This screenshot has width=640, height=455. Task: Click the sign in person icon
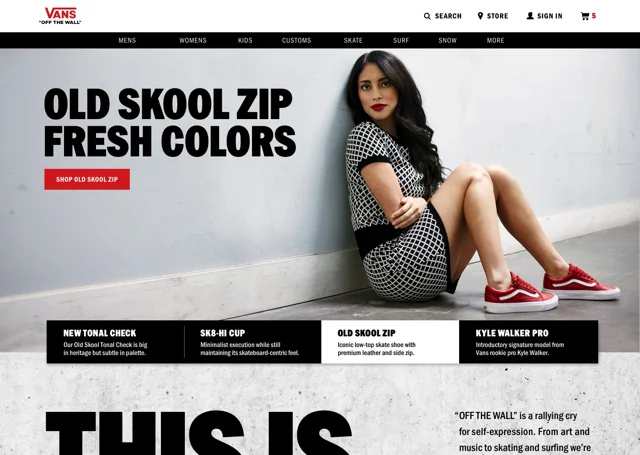[x=530, y=16]
